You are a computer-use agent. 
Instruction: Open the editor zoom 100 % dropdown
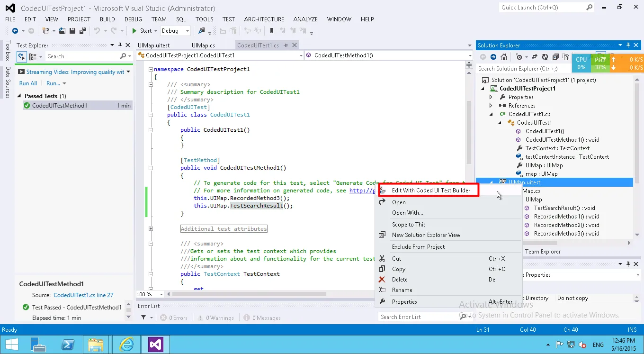[x=161, y=294]
